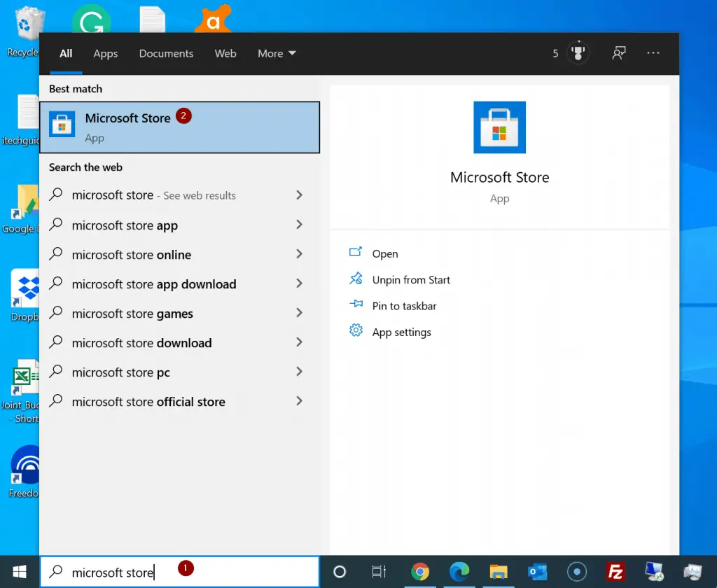Pin Microsoft Store to the taskbar
The image size is (717, 588).
[x=403, y=306]
